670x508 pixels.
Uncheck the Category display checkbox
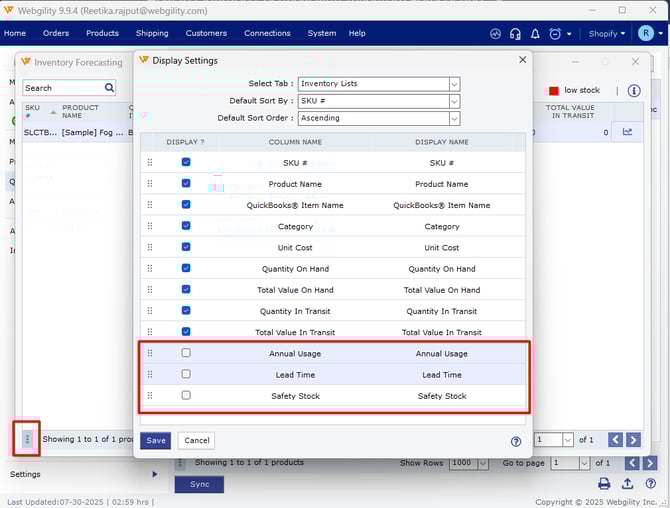click(186, 226)
